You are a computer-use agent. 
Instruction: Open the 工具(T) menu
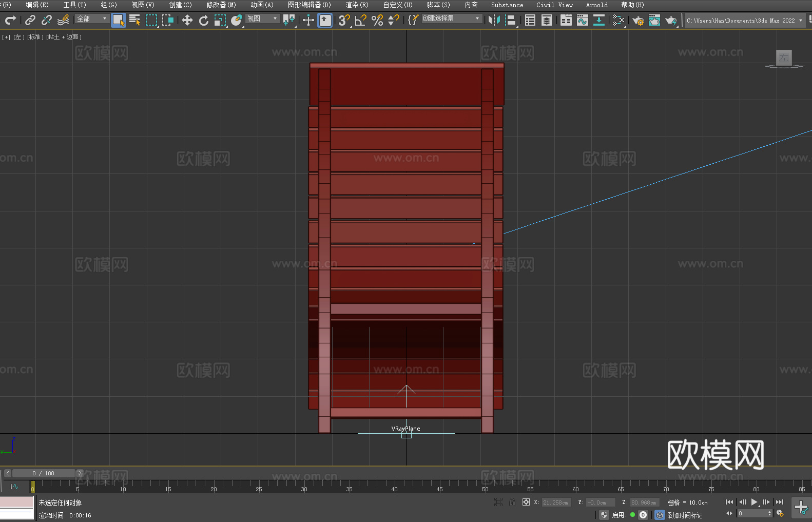(x=75, y=5)
